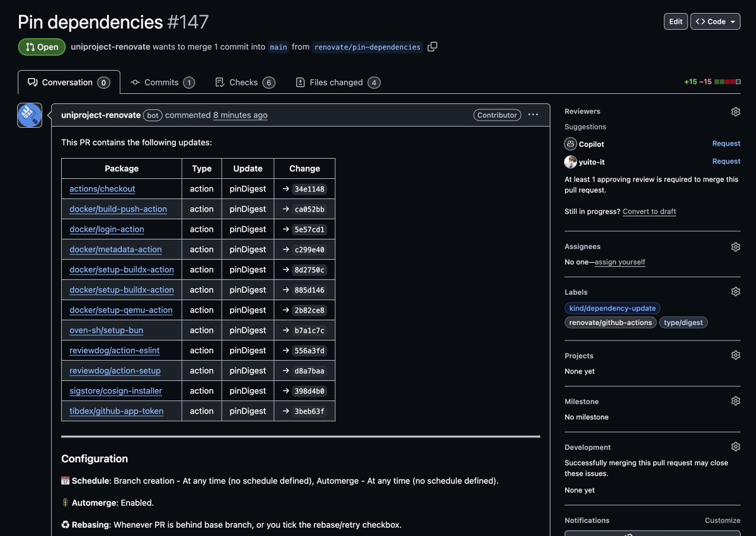The image size is (756, 536).
Task: Click the bot badge next to author
Action: (152, 115)
